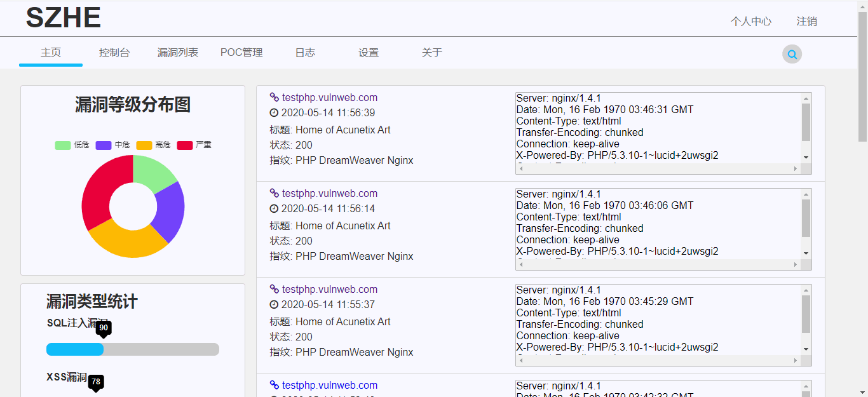Click the XSS漏洞 label
The width and height of the screenshot is (868, 397).
tap(67, 377)
